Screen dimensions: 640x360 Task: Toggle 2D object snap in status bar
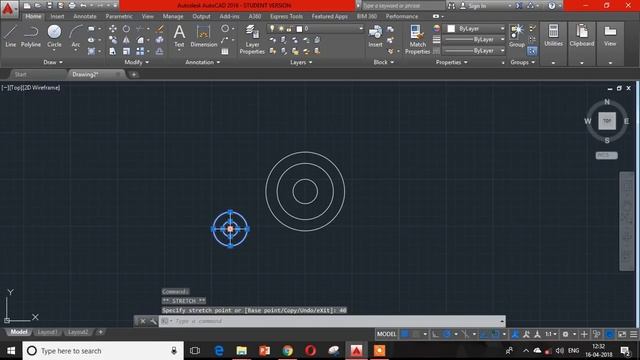pos(495,334)
